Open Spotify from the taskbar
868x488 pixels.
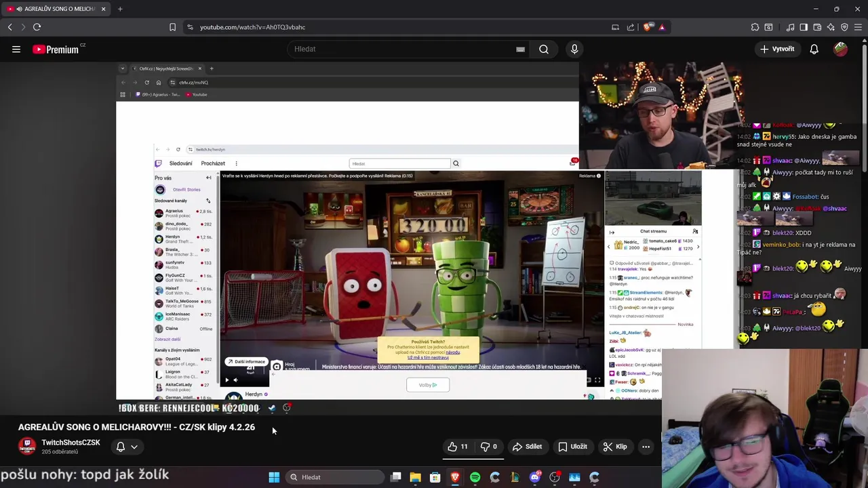(475, 477)
